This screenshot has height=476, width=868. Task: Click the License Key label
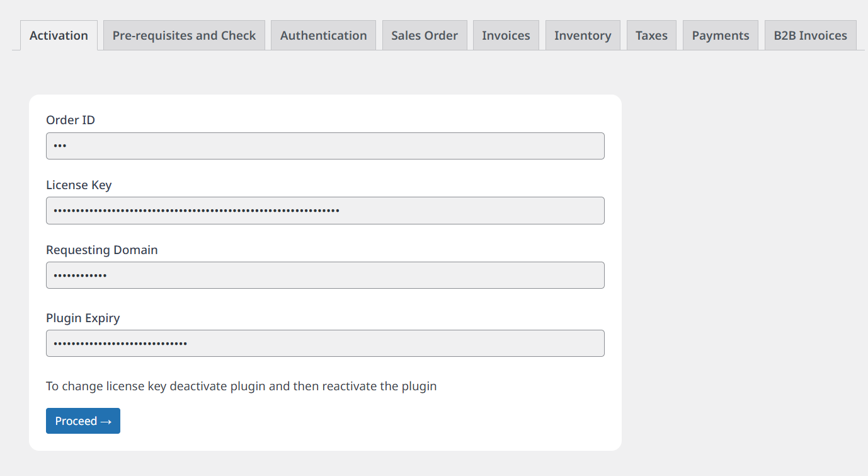(x=79, y=185)
